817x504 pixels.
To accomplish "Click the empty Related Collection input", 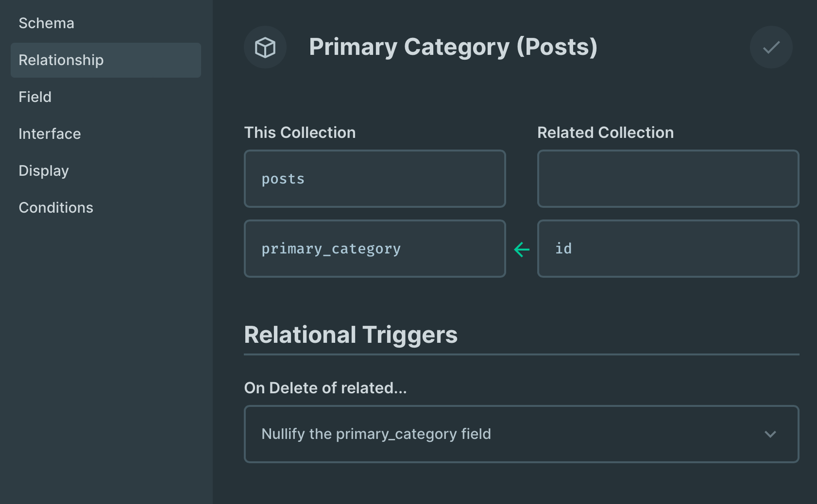I will 668,179.
